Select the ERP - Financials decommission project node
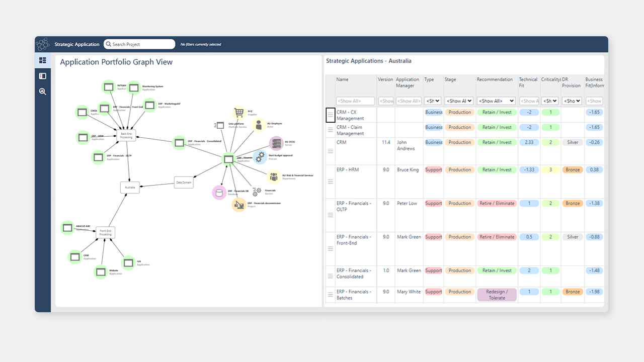This screenshot has height=362, width=644. 238,205
